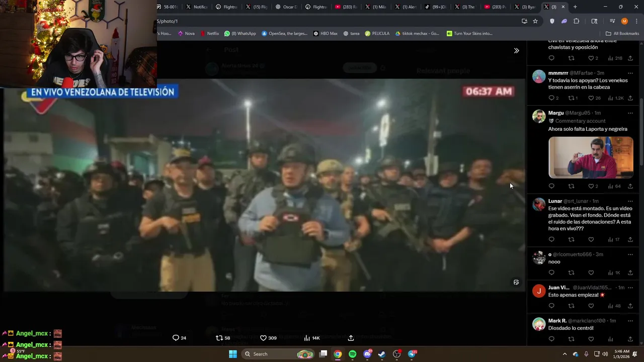The height and width of the screenshot is (362, 644).
Task: Switch to the Notifica X tab
Action: (197, 7)
